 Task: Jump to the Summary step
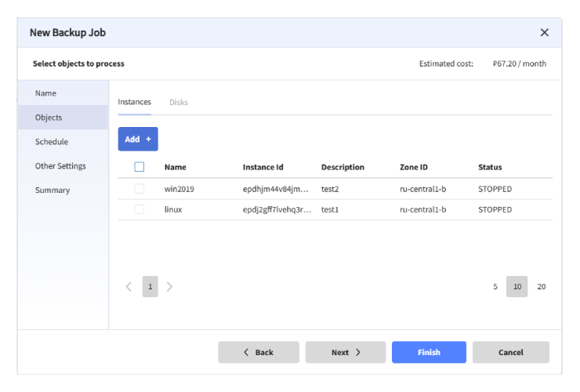coord(53,191)
